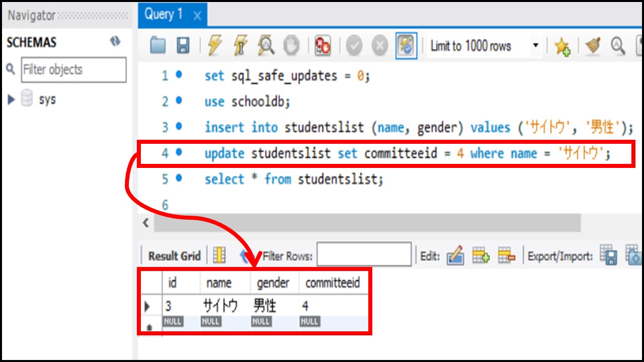Toggle the grid view icon beside Result Grid
This screenshot has height=362, width=644.
click(x=219, y=255)
